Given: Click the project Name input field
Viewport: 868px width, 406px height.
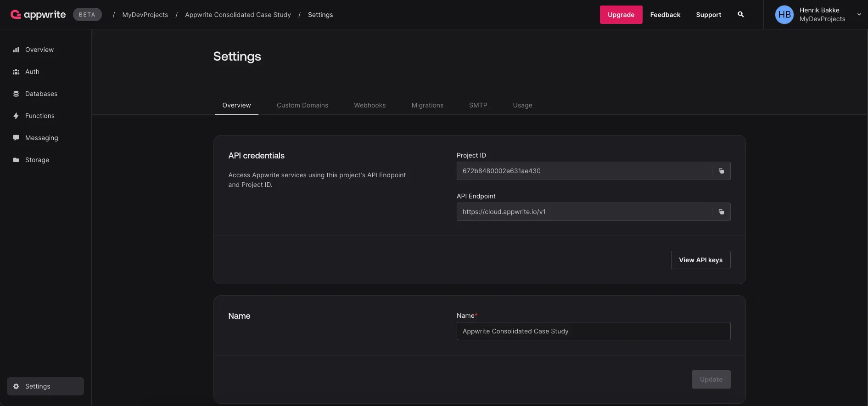Looking at the screenshot, I should 594,331.
